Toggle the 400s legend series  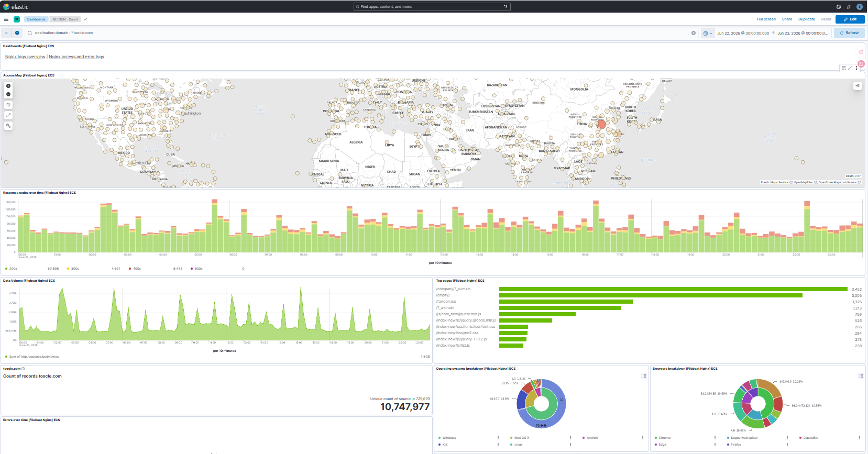tap(135, 269)
